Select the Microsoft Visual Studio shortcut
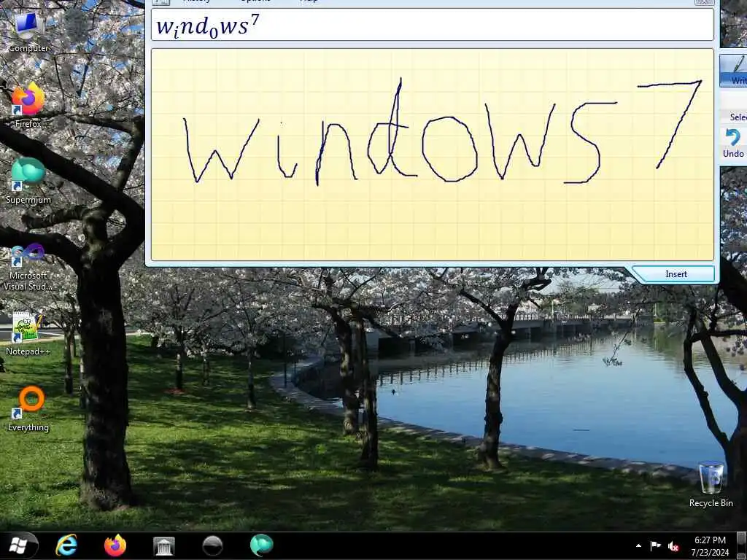The image size is (747, 560). (28, 267)
